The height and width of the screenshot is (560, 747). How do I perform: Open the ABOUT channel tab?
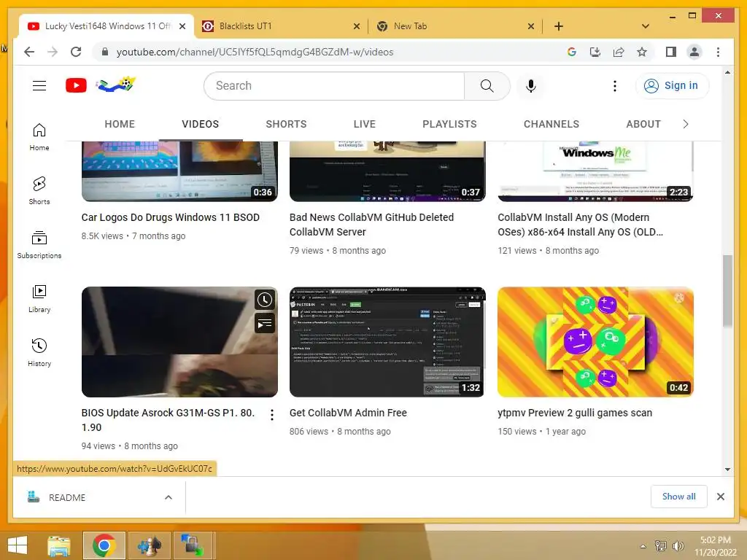point(643,124)
